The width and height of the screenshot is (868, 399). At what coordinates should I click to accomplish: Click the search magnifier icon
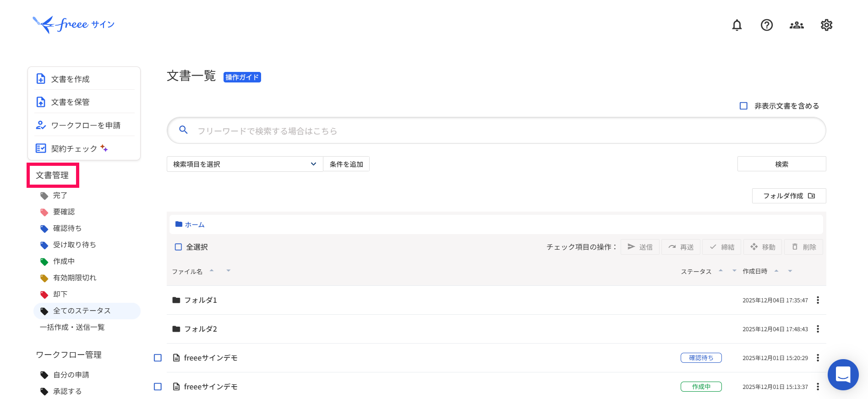click(x=183, y=130)
